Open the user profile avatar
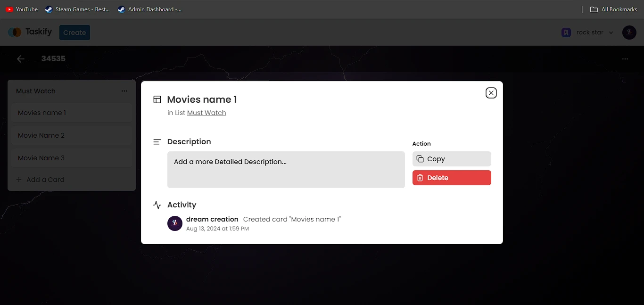The height and width of the screenshot is (305, 644). click(x=629, y=33)
